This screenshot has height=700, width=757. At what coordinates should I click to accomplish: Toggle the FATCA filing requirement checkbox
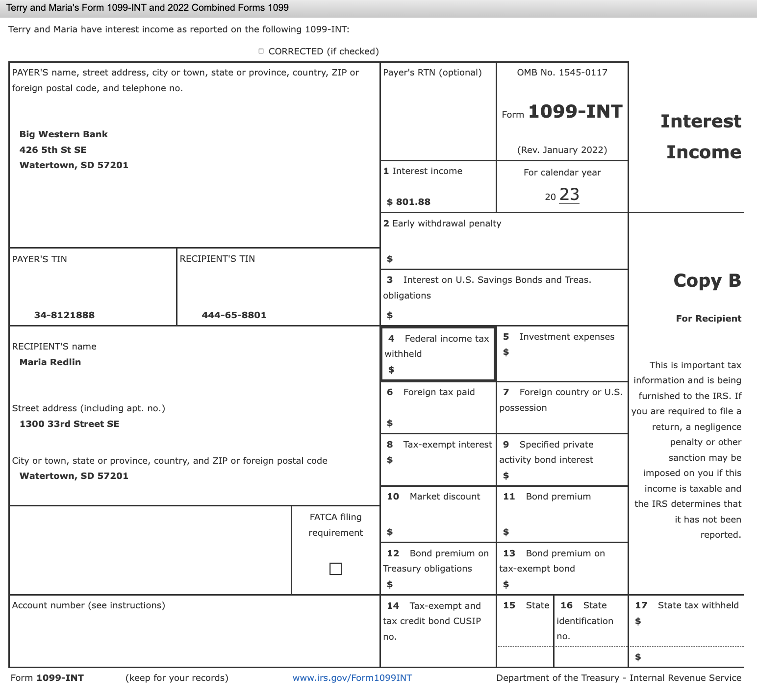pyautogui.click(x=336, y=569)
